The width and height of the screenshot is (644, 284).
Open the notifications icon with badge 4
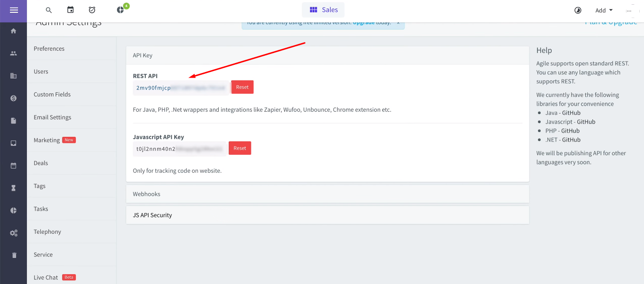[121, 10]
